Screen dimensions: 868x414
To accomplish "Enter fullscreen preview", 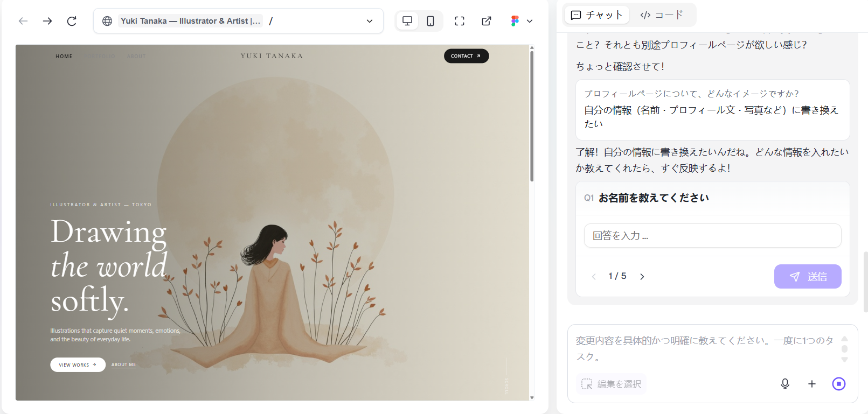I will [x=460, y=21].
